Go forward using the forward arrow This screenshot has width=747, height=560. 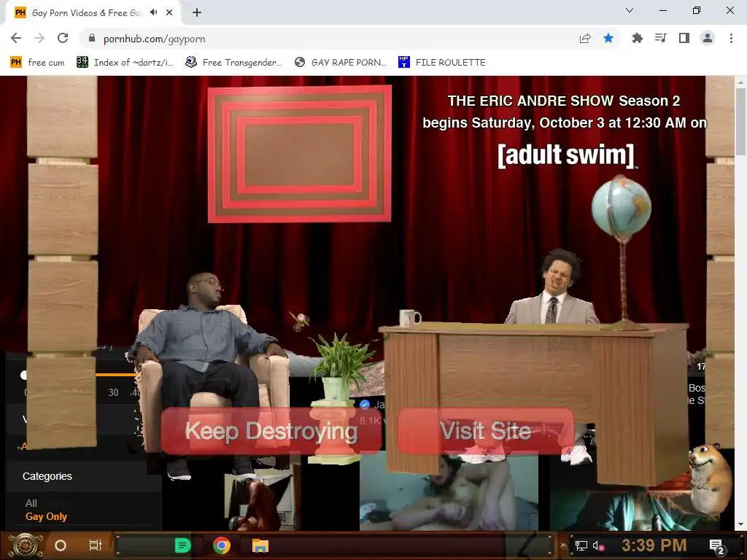point(39,38)
